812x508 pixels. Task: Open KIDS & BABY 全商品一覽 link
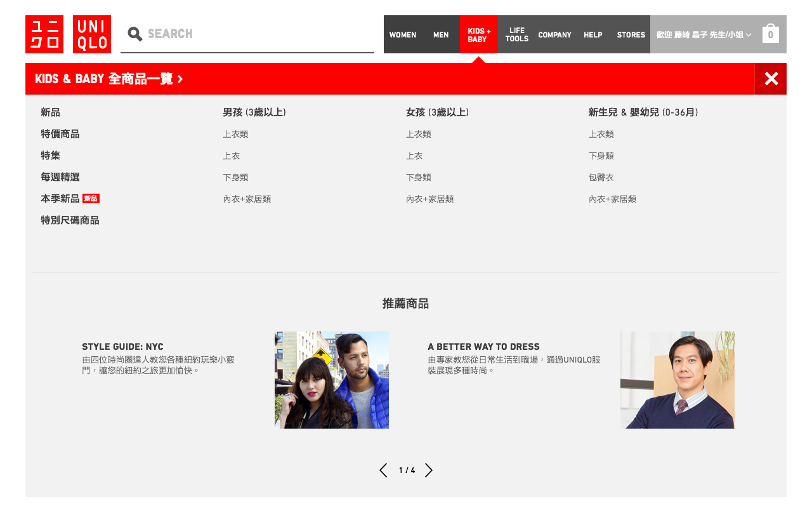(x=109, y=79)
